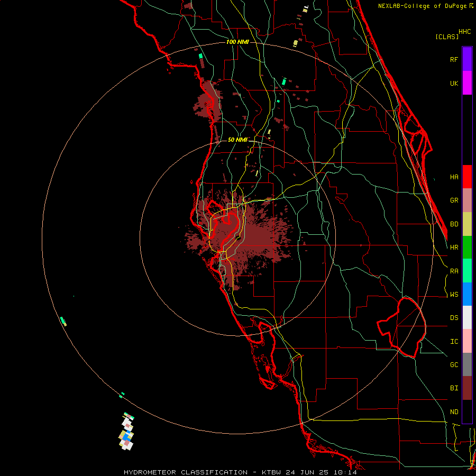Click the ND legend label
The height and width of the screenshot is (476, 476).
coord(454,412)
